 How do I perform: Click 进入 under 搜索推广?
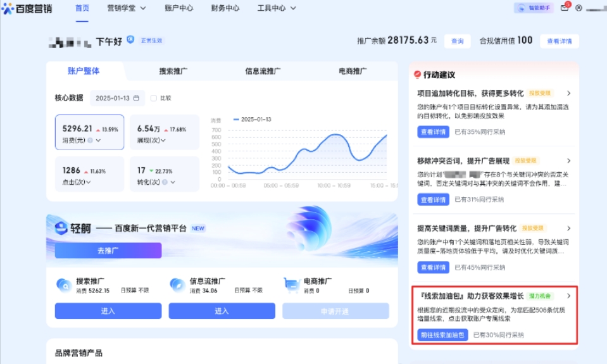click(x=108, y=311)
